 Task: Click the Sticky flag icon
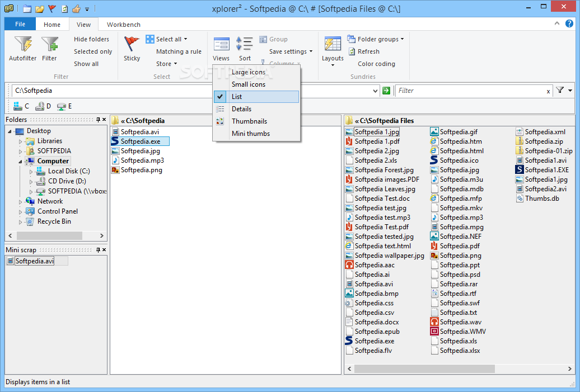132,44
